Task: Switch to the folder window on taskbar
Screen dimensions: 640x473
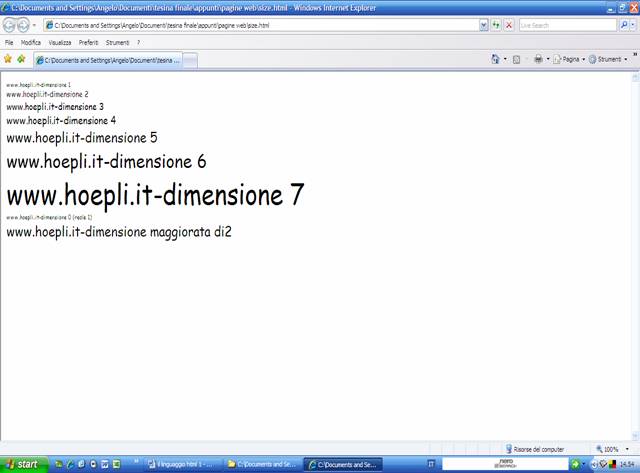Action: [262, 464]
